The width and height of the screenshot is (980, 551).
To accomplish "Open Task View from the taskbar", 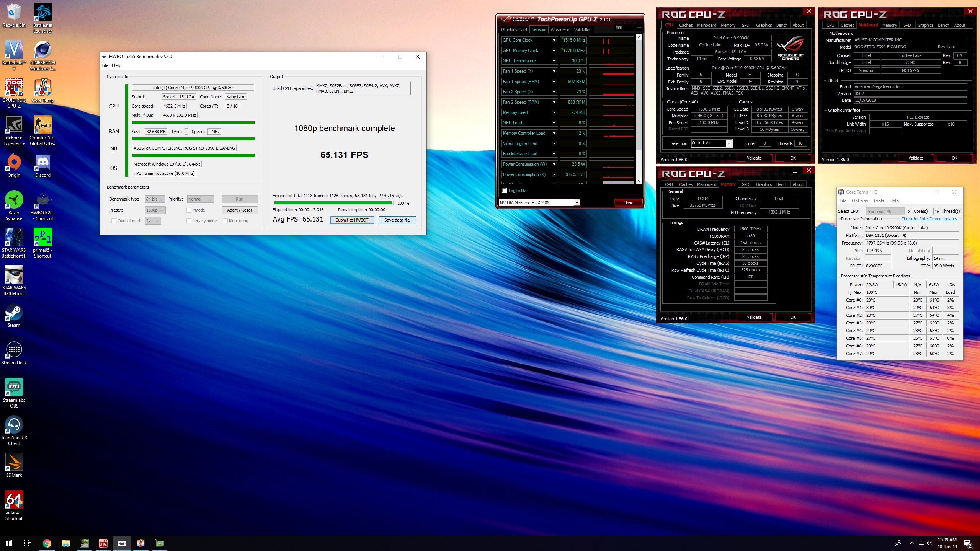I will (28, 543).
